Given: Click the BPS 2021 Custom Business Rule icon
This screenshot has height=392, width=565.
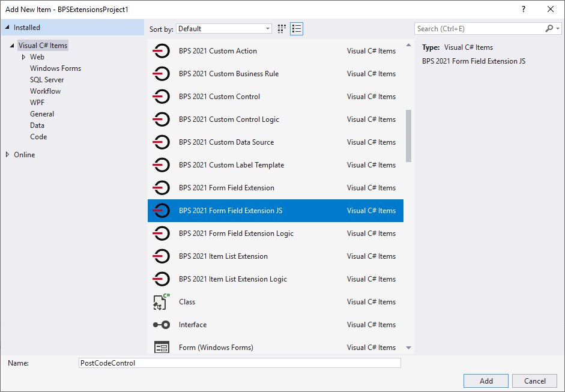Looking at the screenshot, I should (162, 73).
